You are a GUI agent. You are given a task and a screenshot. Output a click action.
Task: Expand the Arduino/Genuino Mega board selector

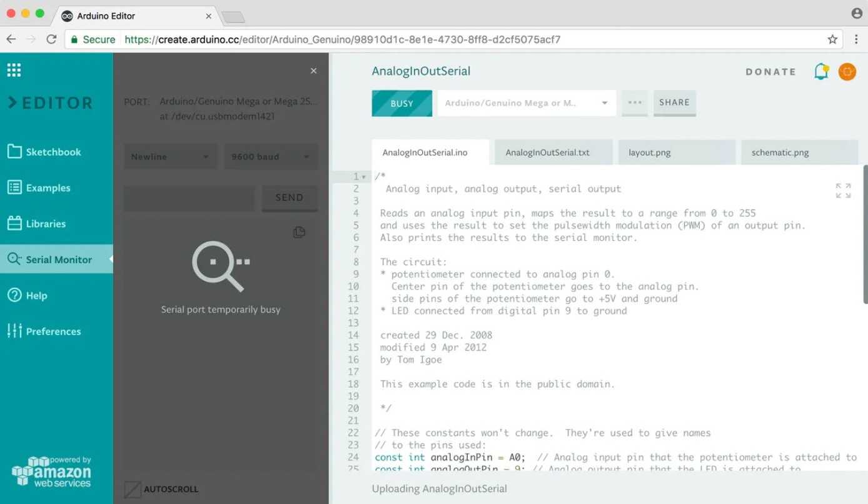click(526, 103)
